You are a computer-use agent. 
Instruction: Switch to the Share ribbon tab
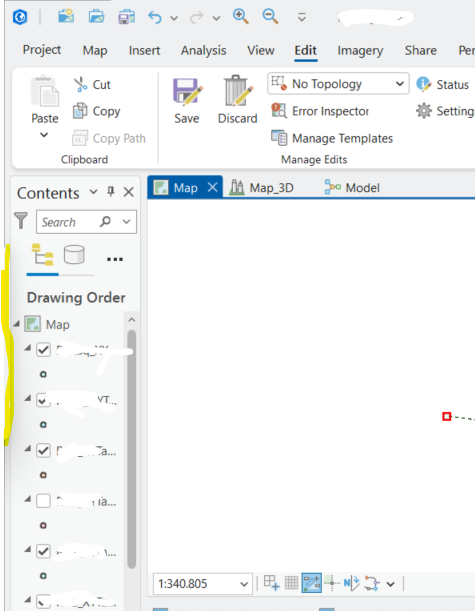point(420,50)
